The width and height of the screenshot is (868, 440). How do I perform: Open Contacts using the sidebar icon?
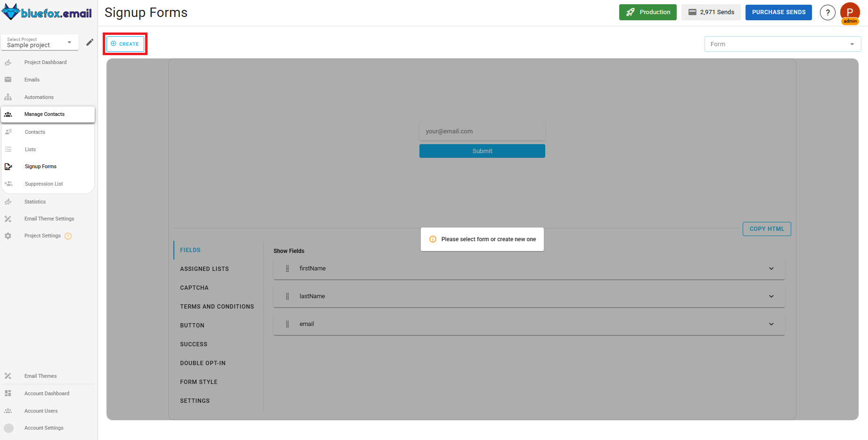point(8,131)
